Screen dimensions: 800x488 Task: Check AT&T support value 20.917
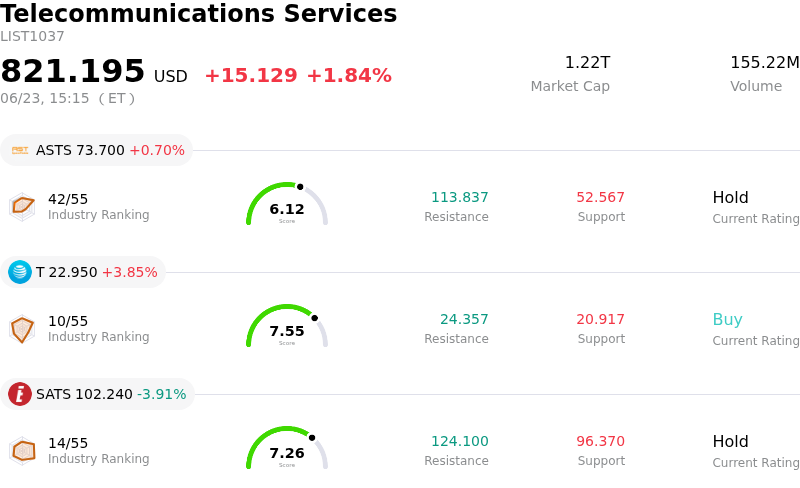coord(601,319)
